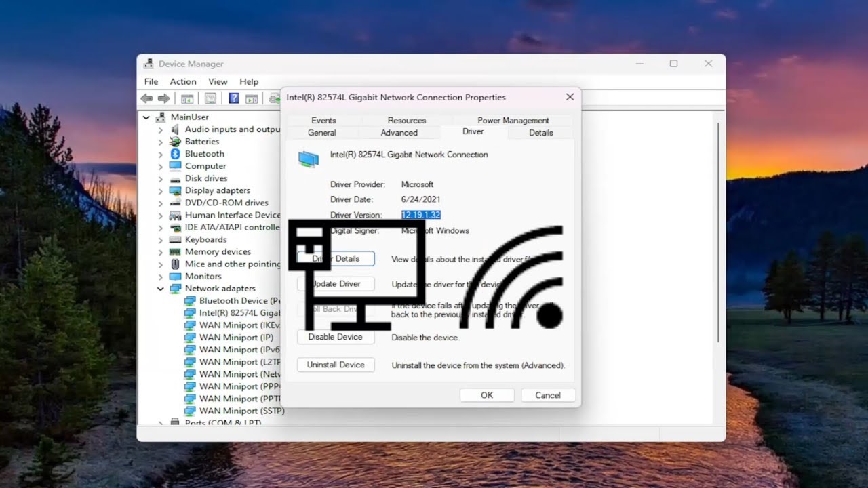
Task: Click the driver date value 6/24/2021
Action: point(420,199)
